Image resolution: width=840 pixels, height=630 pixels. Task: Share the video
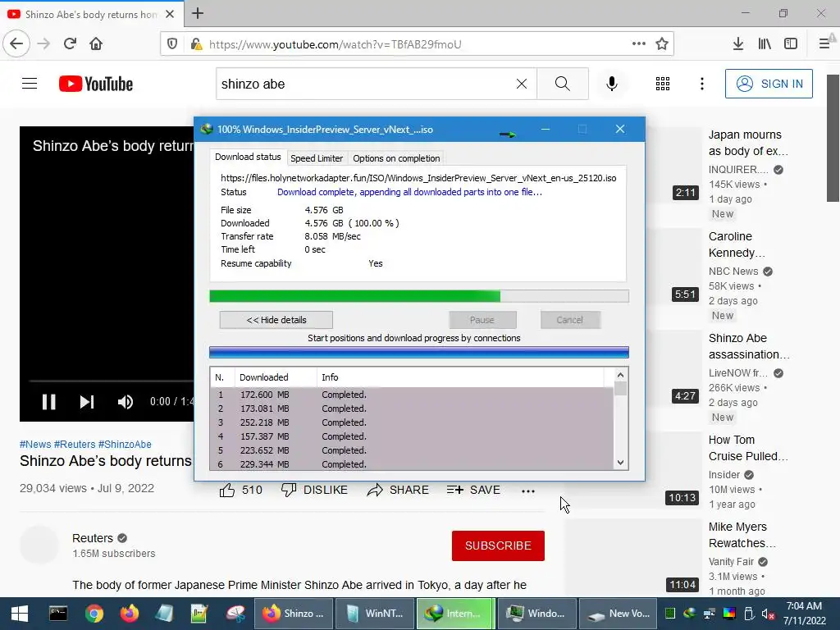pyautogui.click(x=398, y=490)
